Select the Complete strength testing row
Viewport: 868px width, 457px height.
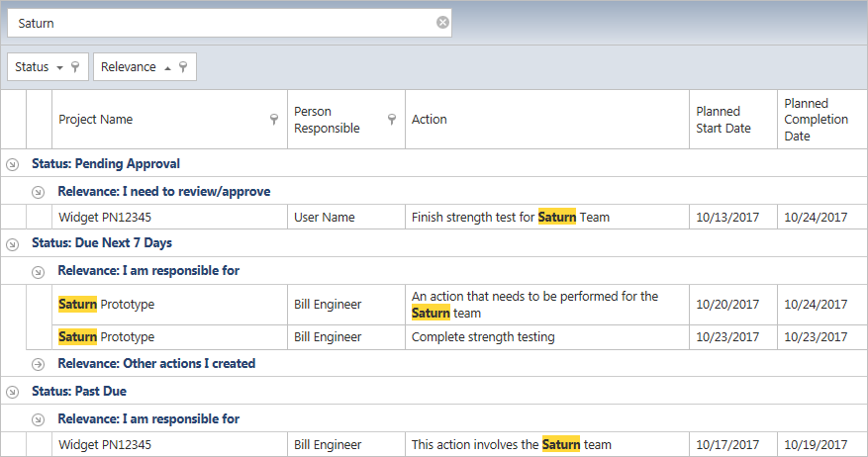(x=483, y=337)
